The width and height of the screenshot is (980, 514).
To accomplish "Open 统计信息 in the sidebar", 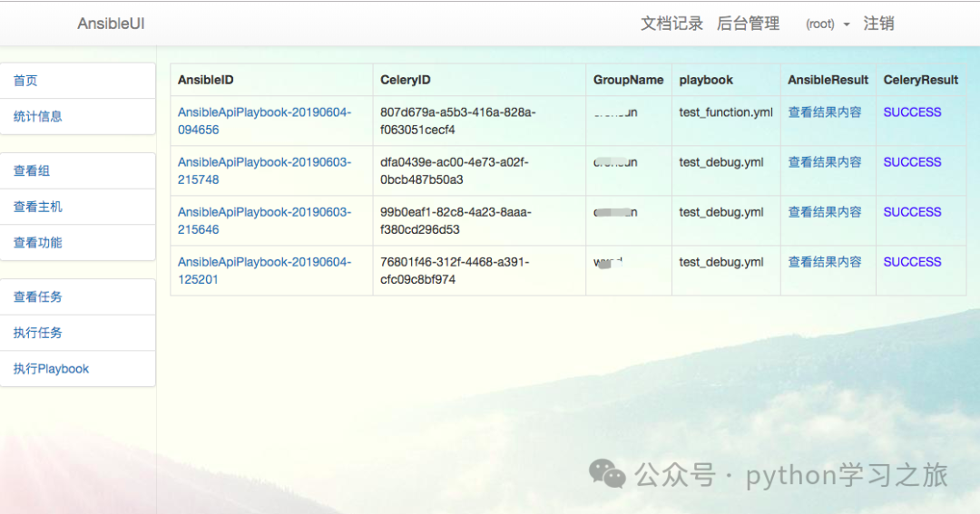I will 77,116.
